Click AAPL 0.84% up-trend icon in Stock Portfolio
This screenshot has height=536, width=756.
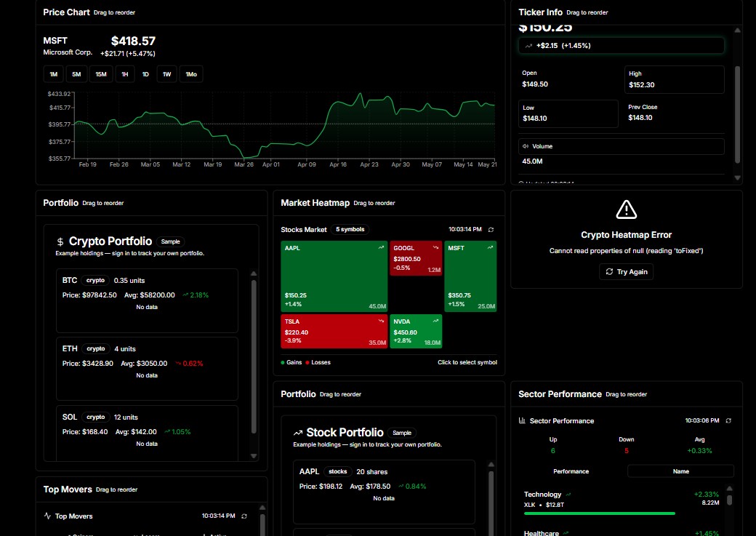401,487
